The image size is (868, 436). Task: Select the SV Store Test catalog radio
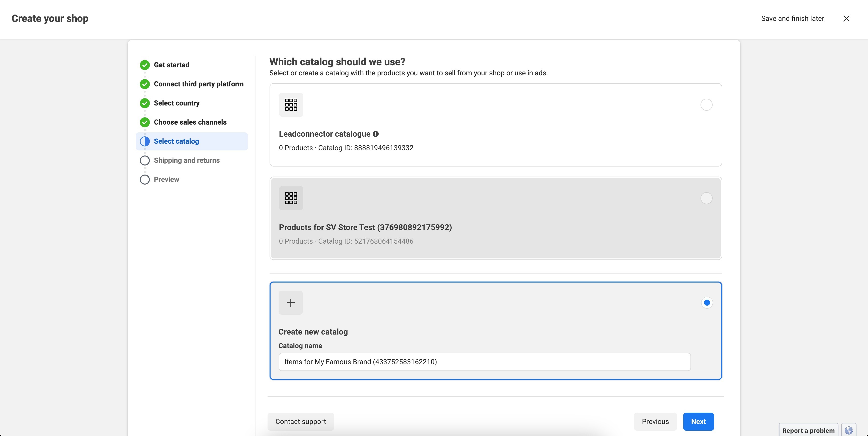[x=706, y=198]
